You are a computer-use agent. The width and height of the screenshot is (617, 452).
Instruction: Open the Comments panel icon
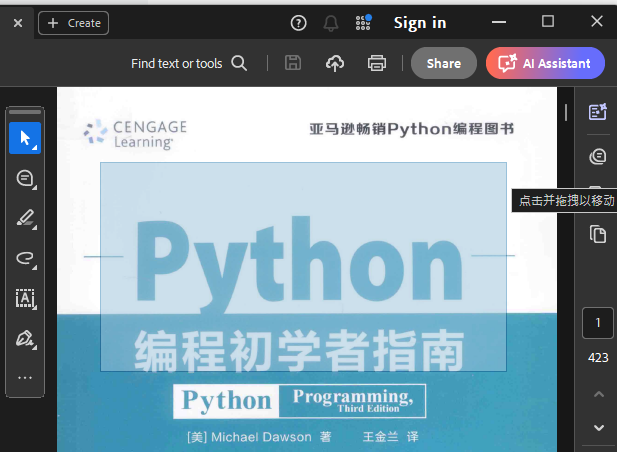598,157
